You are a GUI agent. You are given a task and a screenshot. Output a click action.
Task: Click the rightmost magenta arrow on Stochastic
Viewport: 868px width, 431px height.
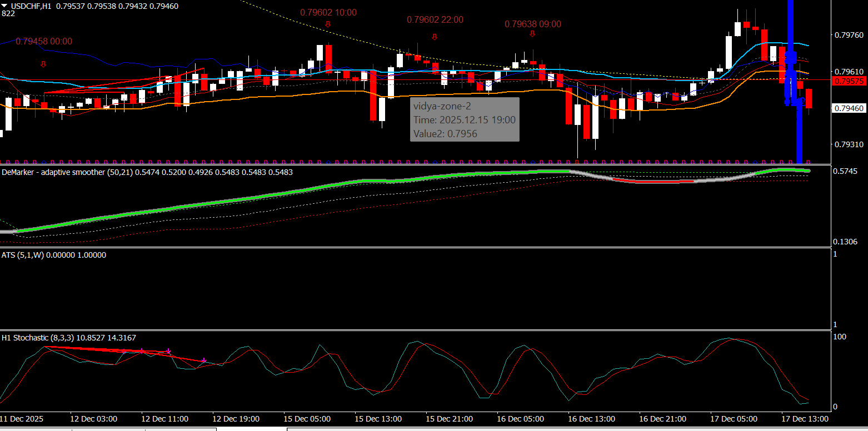(204, 360)
